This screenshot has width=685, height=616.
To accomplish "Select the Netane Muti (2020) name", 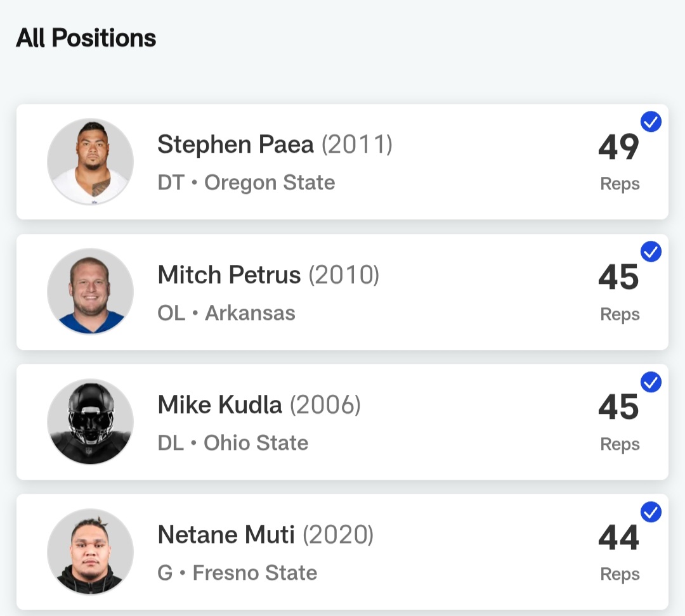I will coord(265,535).
